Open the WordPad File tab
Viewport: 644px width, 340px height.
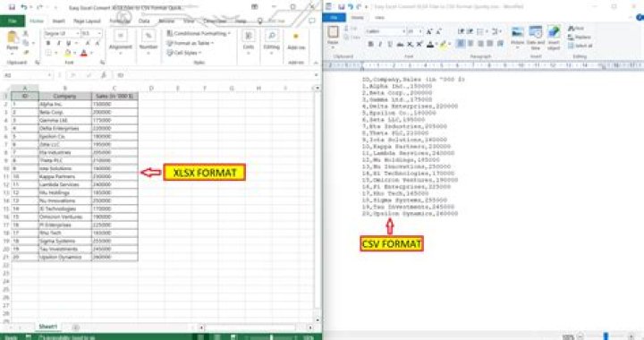(334, 17)
